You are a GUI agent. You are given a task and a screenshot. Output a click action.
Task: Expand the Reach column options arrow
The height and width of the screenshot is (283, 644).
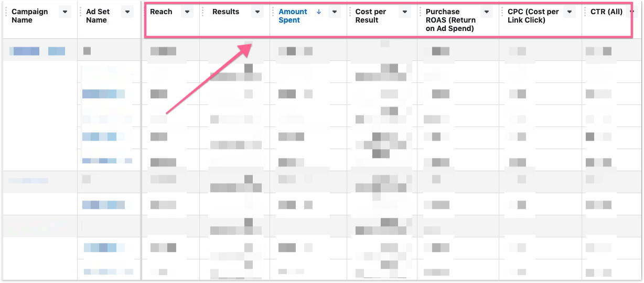[x=187, y=12]
